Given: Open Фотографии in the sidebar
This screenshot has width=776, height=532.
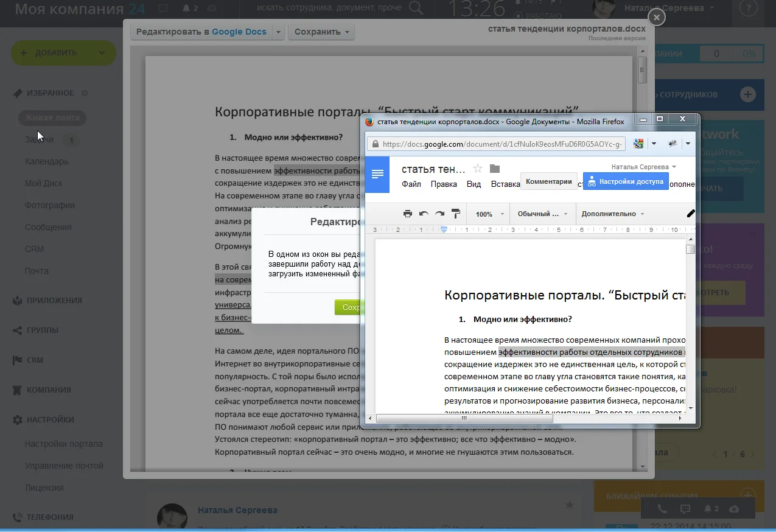Looking at the screenshot, I should point(50,205).
